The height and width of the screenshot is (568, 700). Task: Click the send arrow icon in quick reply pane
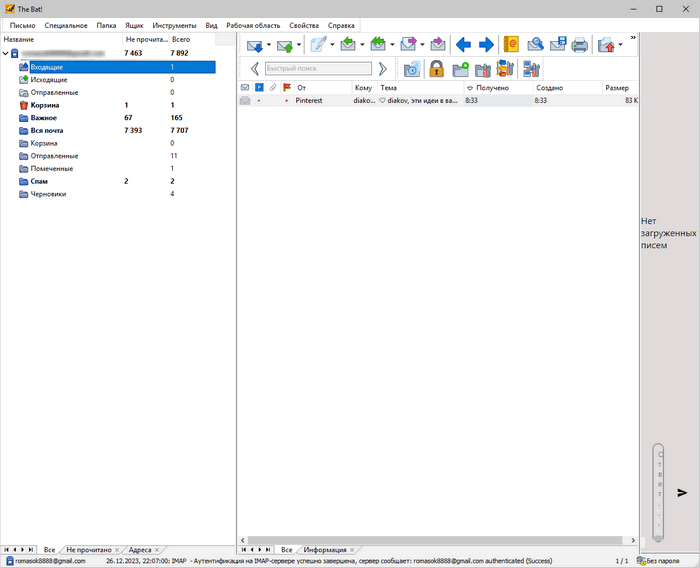coord(682,493)
